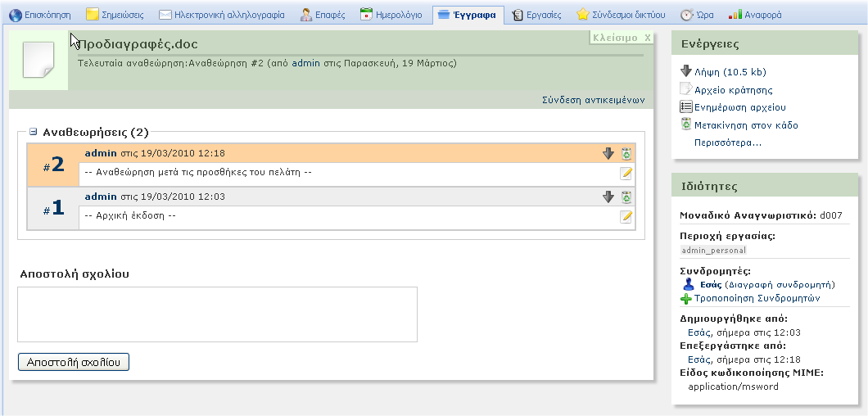Edit the revision #1 comment pencil icon
This screenshot has height=416, width=868.
tap(626, 216)
